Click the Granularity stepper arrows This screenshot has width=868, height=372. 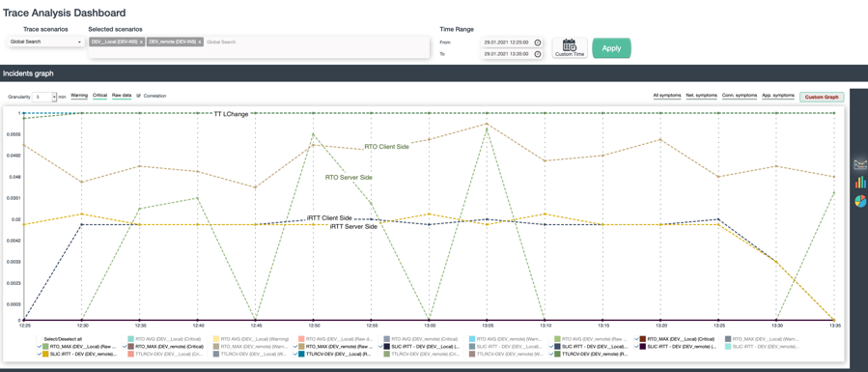tap(54, 97)
